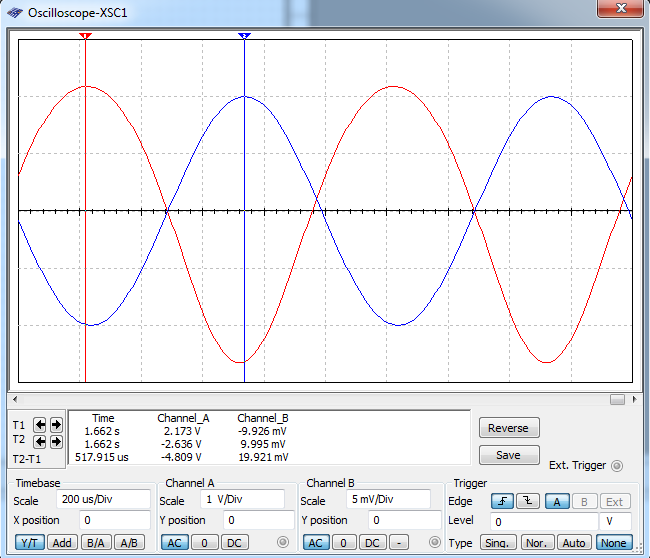Edit Timebase scale 200 us/Div field
650x558 pixels.
point(103,499)
